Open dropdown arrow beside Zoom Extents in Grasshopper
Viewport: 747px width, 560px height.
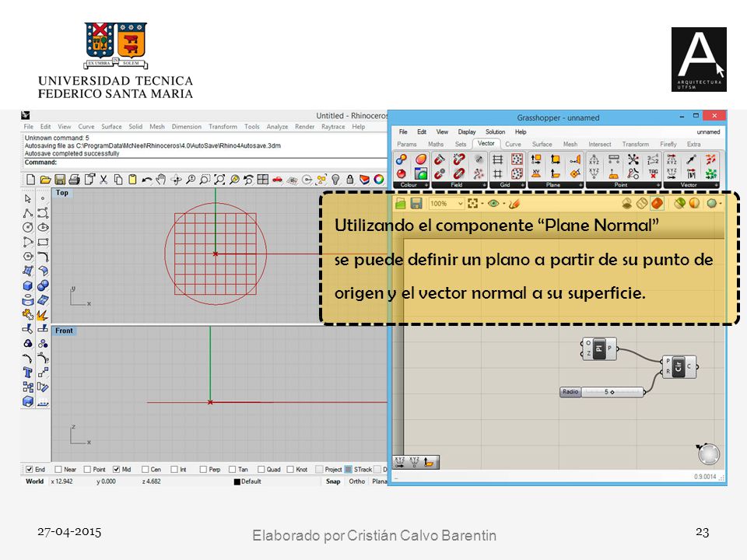[x=482, y=204]
